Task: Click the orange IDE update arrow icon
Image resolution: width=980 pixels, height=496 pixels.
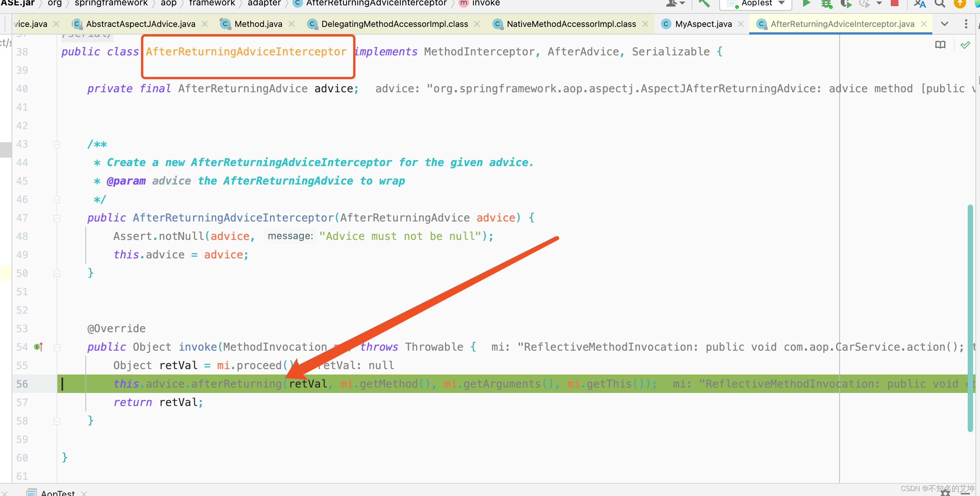Action: [960, 3]
